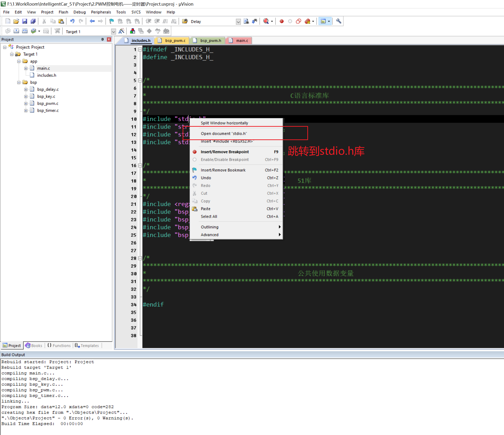
Task: Select Split Window horizontally in context menu
Action: (x=236, y=123)
